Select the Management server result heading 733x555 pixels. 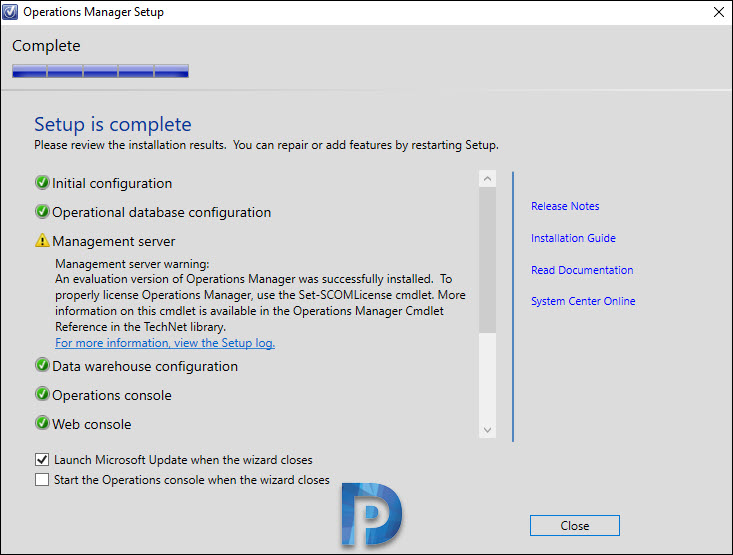[114, 241]
